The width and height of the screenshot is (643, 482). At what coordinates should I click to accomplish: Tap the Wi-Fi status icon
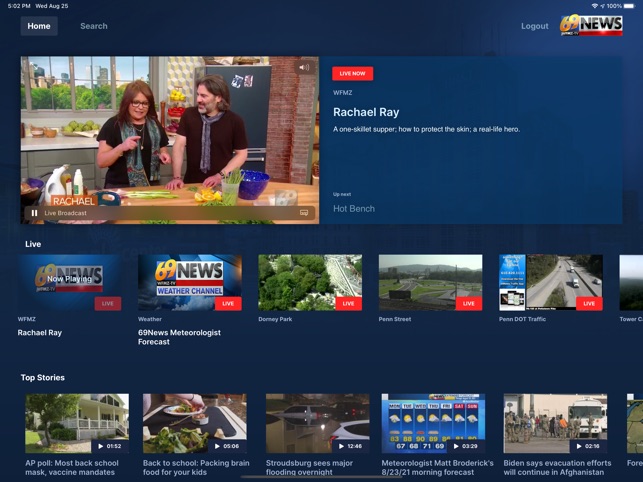595,6
